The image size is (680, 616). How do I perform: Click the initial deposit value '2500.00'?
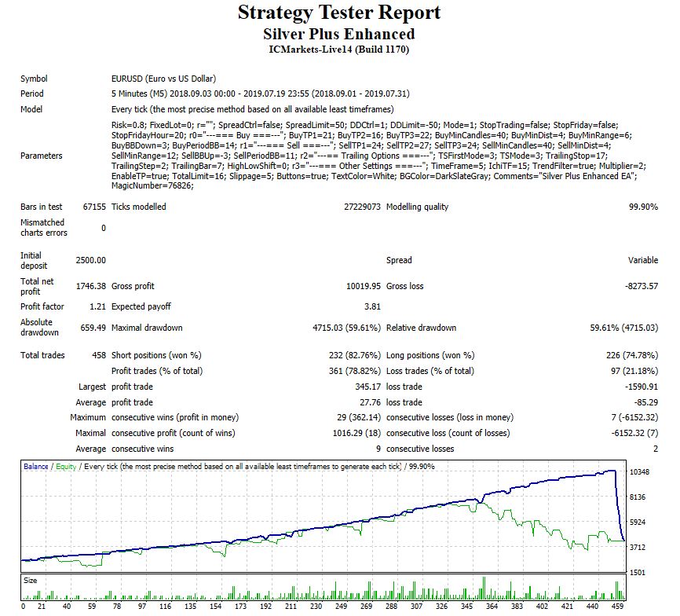pyautogui.click(x=90, y=260)
